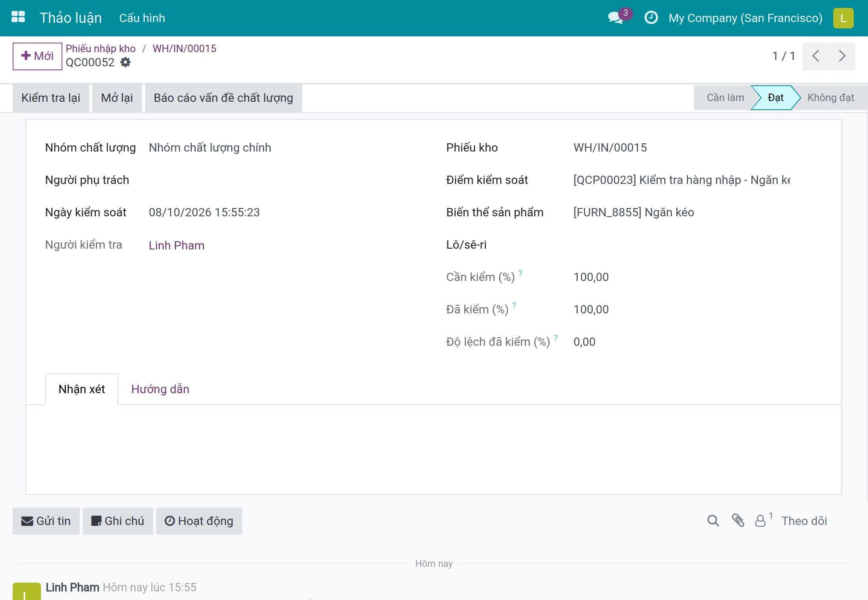Set status to Cần làm
The width and height of the screenshot is (868, 600).
pos(725,97)
